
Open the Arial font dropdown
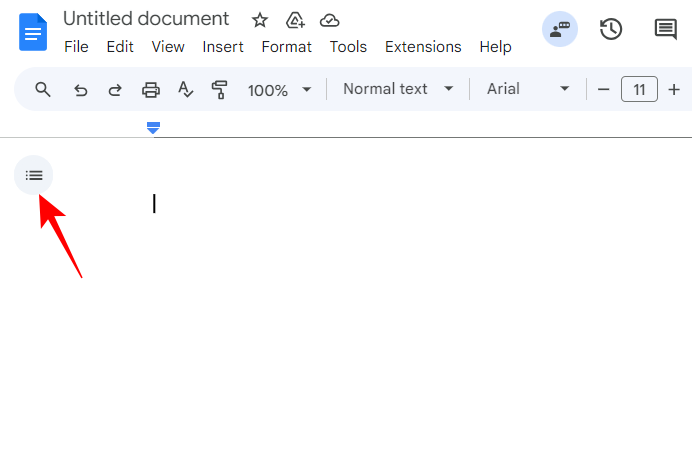[528, 89]
